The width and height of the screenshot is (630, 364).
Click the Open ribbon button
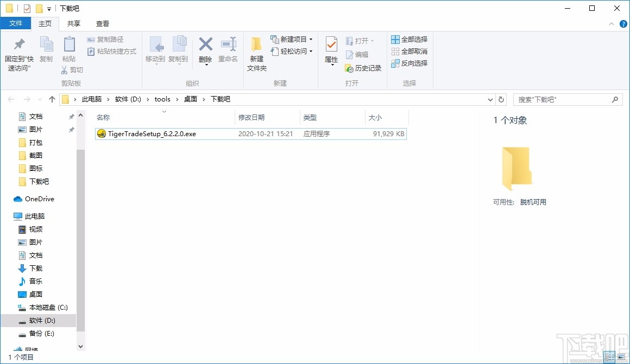tap(360, 41)
